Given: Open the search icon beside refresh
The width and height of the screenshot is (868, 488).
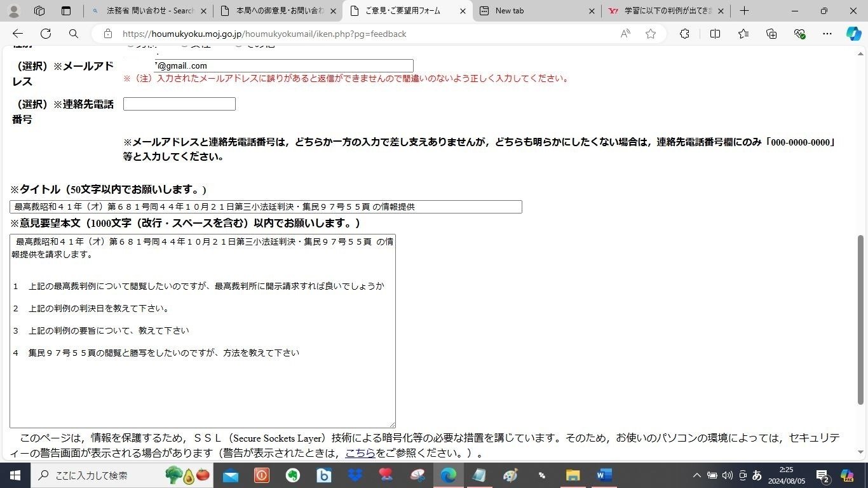Looking at the screenshot, I should (x=74, y=34).
